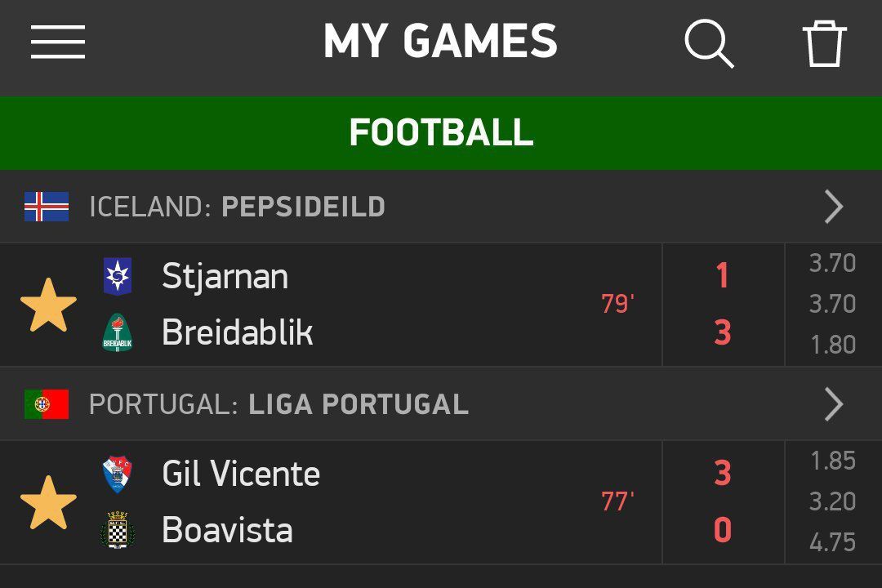Tap the search magnifier icon
Image resolution: width=882 pixels, height=588 pixels.
pyautogui.click(x=708, y=42)
